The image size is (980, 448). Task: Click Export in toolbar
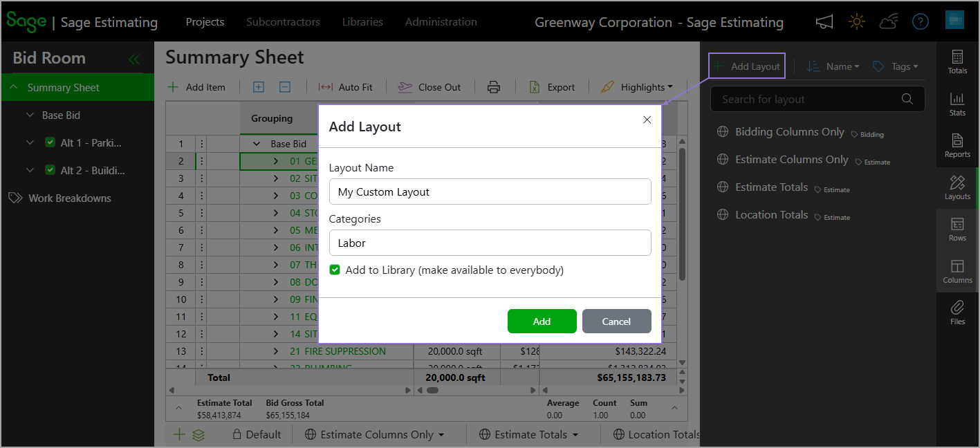pyautogui.click(x=552, y=87)
